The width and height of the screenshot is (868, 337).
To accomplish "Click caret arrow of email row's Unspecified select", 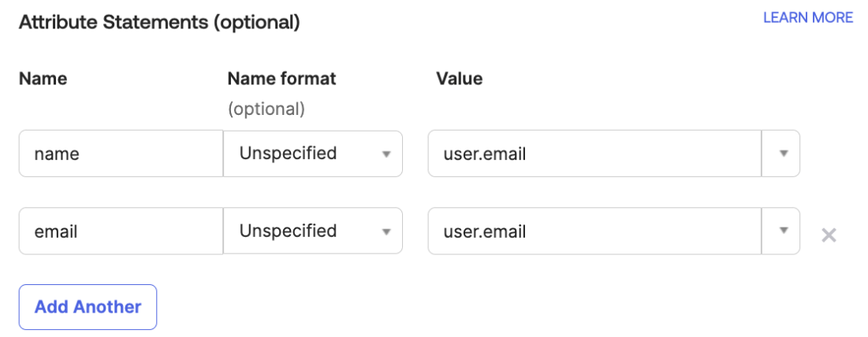I will coord(386,231).
